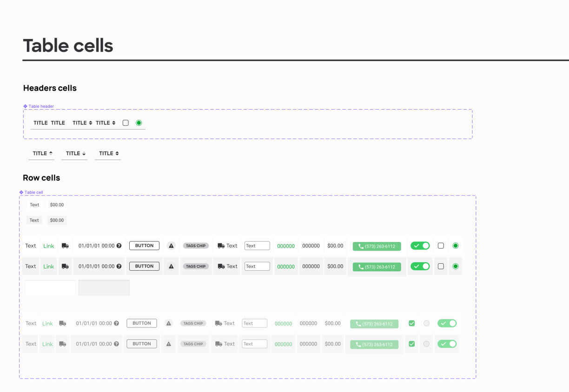Image resolution: width=569 pixels, height=392 pixels.
Task: Click the component icon beside the 'Table header' label
Action: 25,106
